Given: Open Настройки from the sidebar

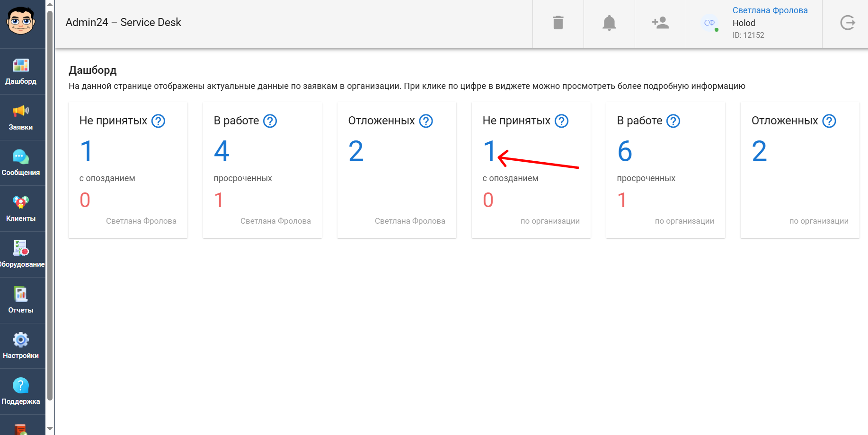Looking at the screenshot, I should [21, 346].
